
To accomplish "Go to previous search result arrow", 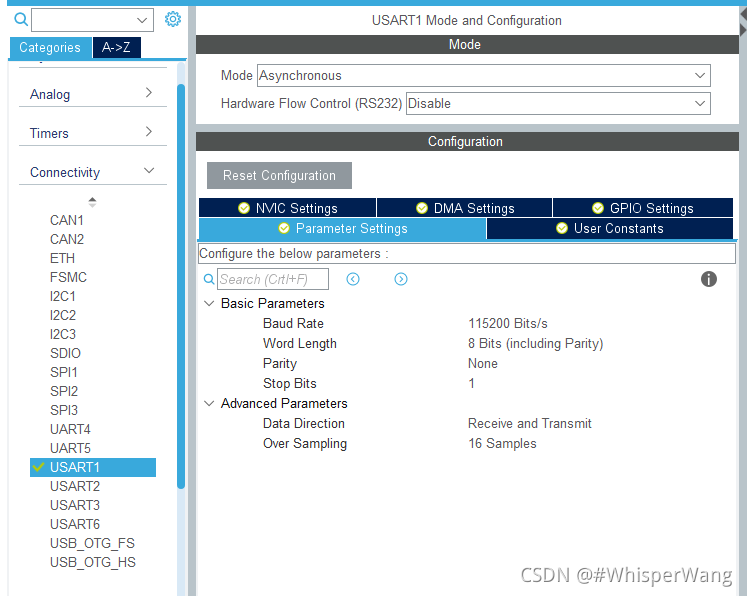I will click(353, 279).
